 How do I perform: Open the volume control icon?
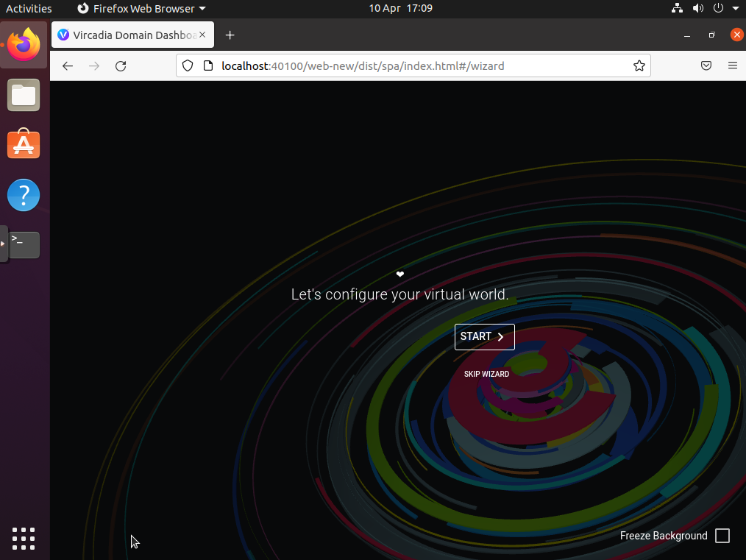point(698,9)
